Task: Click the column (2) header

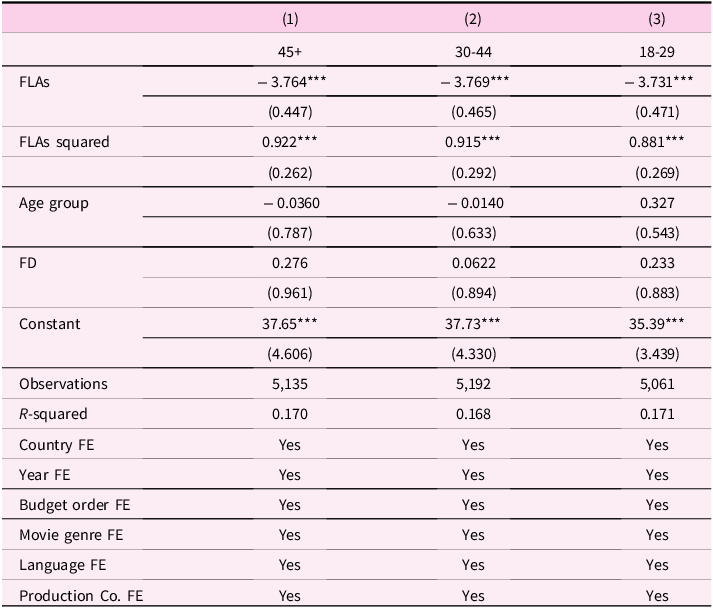Action: coord(473,19)
